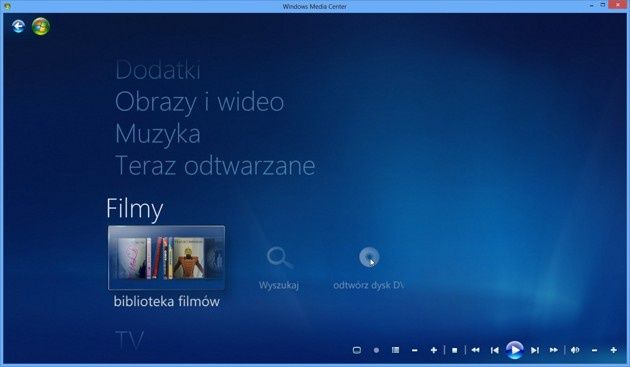Stop playback with the square button

pyautogui.click(x=454, y=350)
